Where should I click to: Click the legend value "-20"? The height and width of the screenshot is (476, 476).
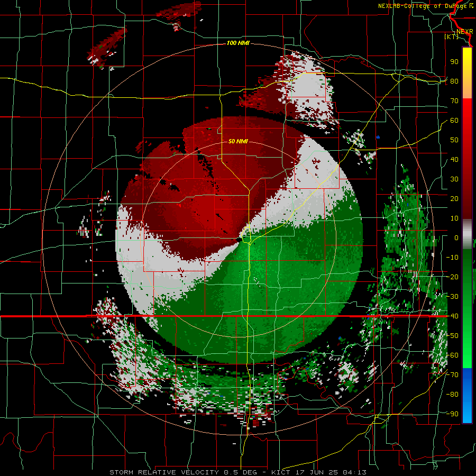[452, 277]
